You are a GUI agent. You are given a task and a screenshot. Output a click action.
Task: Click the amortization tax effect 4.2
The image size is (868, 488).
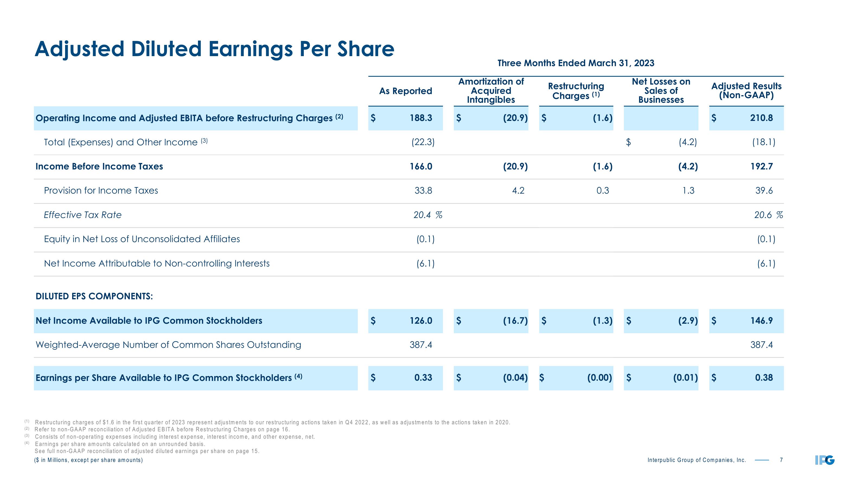(x=518, y=191)
